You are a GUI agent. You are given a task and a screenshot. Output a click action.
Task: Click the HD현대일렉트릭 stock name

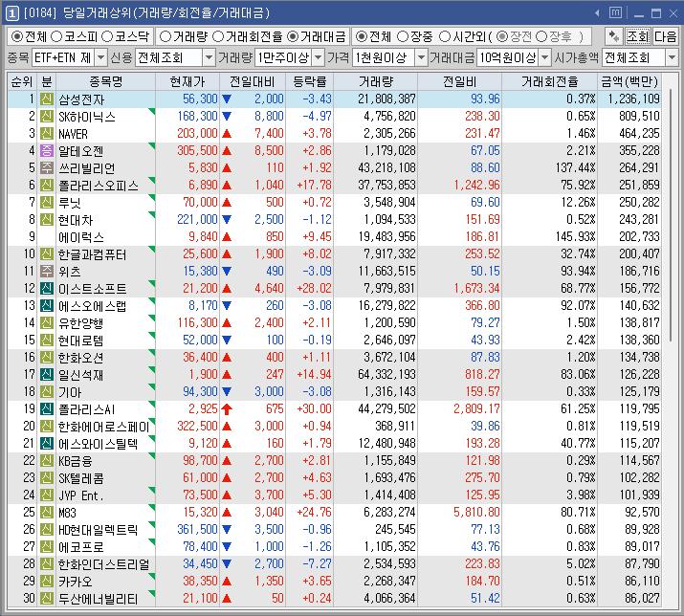pyautogui.click(x=99, y=530)
